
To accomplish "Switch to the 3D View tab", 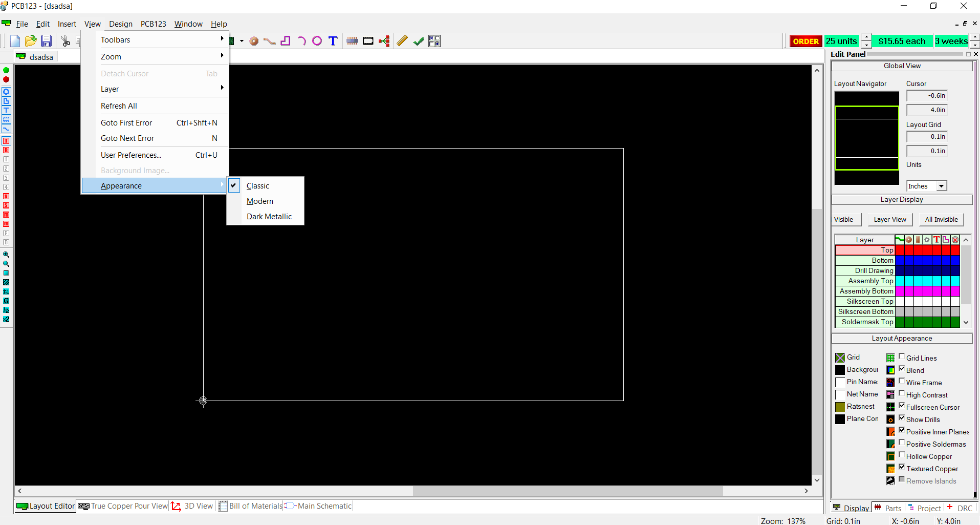I will (199, 506).
